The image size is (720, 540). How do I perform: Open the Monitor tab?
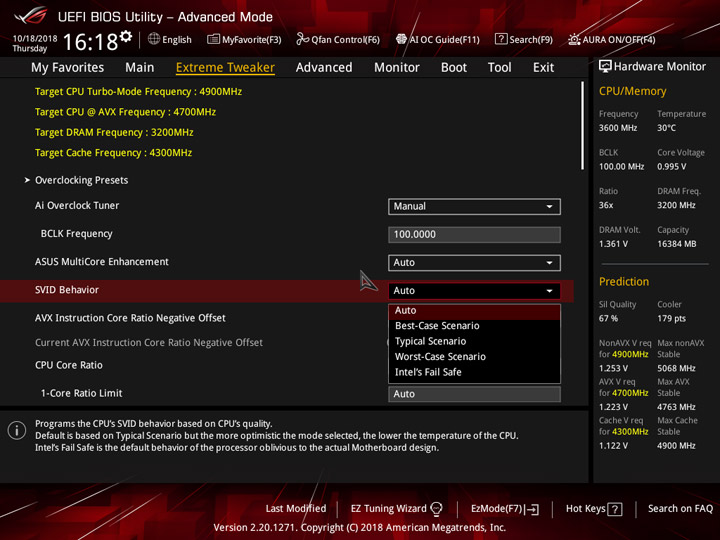397,68
